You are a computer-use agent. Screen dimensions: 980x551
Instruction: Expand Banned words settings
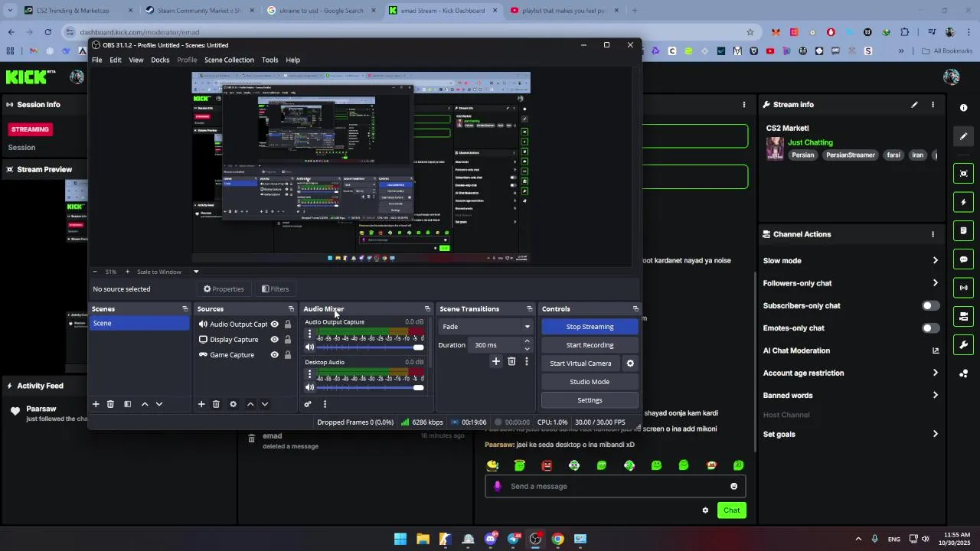click(x=935, y=396)
